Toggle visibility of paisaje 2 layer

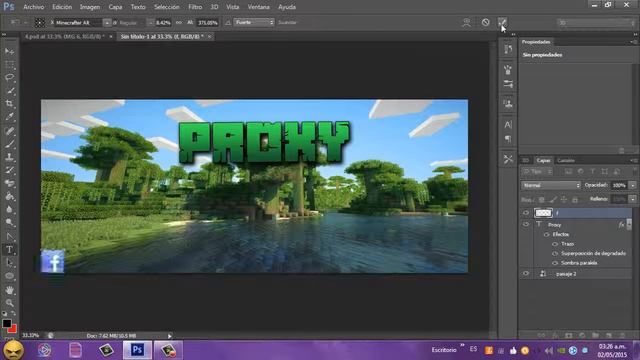pyautogui.click(x=526, y=274)
